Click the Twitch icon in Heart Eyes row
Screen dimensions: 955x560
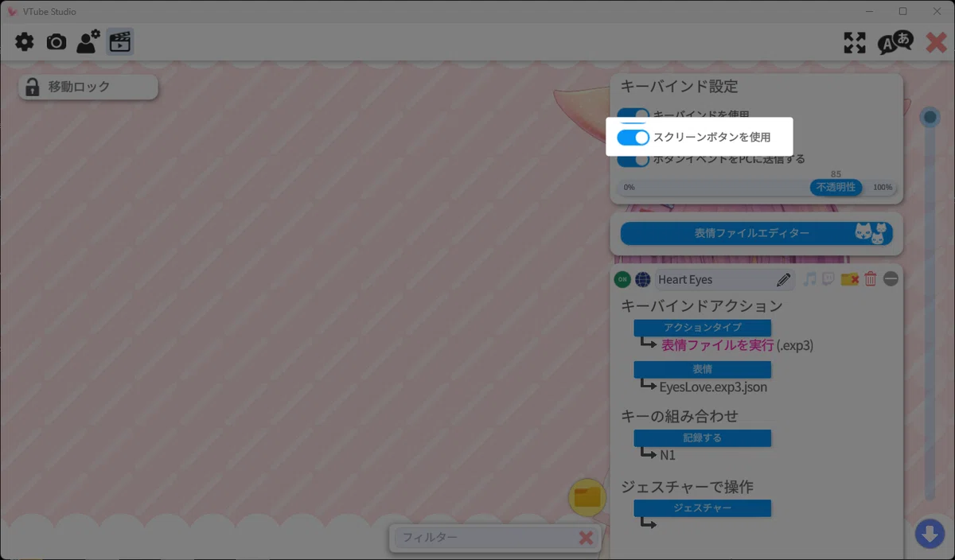tap(828, 279)
